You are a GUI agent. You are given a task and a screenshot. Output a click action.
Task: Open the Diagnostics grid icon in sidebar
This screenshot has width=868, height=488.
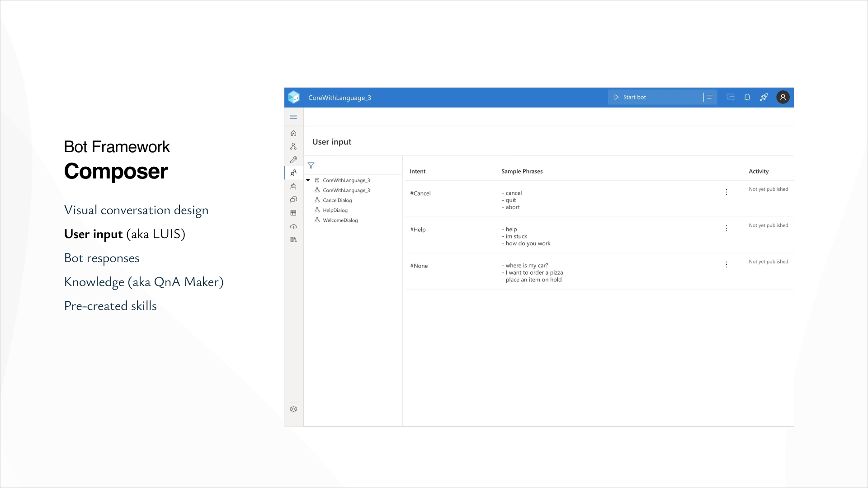click(293, 213)
